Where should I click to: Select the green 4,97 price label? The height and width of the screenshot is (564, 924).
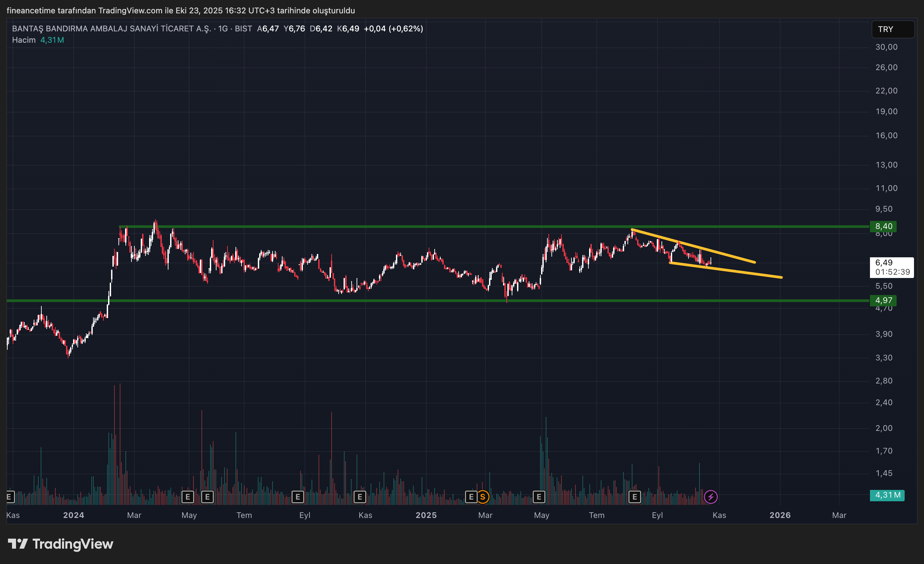[883, 300]
